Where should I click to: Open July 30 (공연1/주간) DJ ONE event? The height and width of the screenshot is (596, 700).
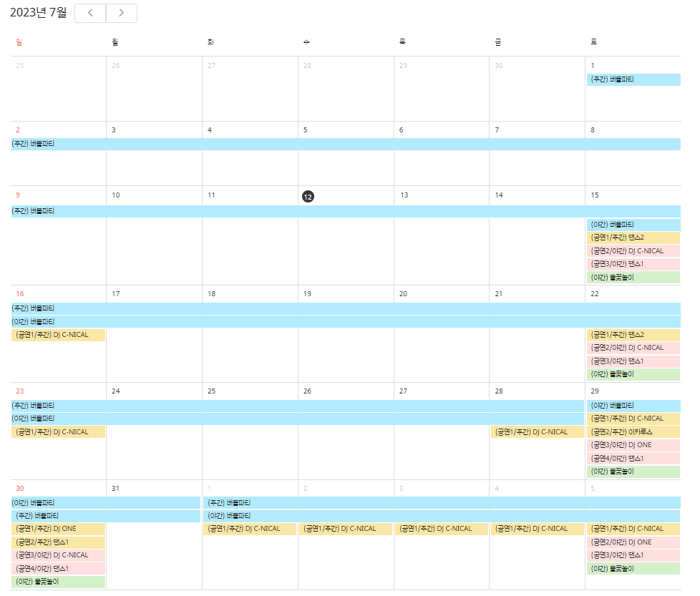pos(59,529)
